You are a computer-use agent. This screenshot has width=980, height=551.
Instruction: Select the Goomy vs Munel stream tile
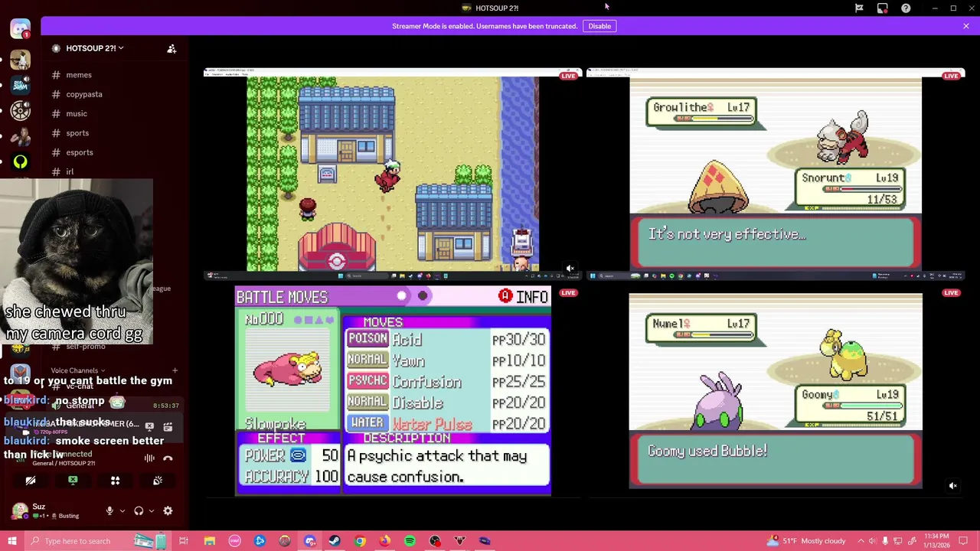pyautogui.click(x=776, y=391)
